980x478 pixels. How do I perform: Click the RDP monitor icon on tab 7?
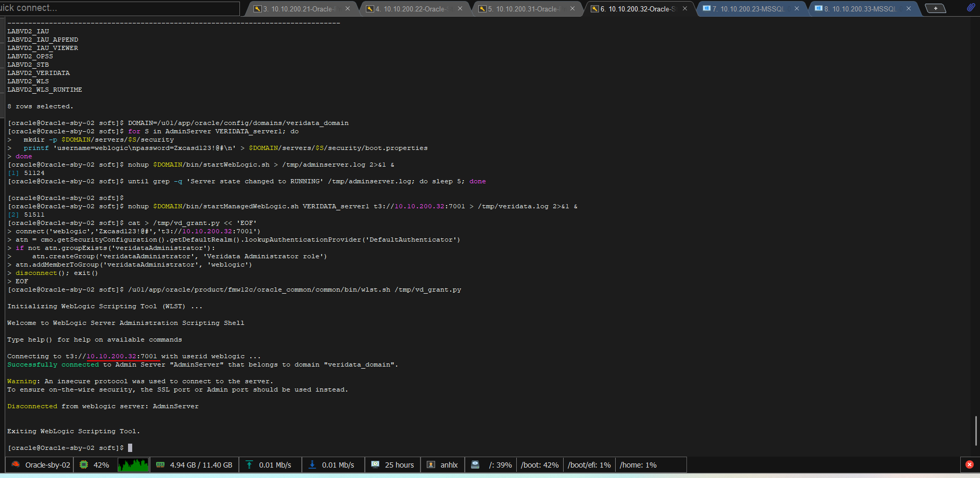pos(707,8)
